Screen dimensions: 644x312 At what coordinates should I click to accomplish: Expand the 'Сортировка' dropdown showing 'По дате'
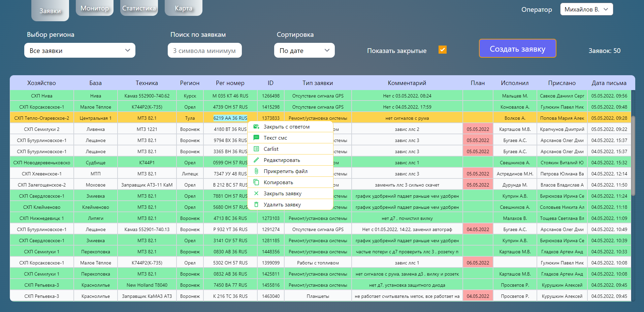(304, 50)
